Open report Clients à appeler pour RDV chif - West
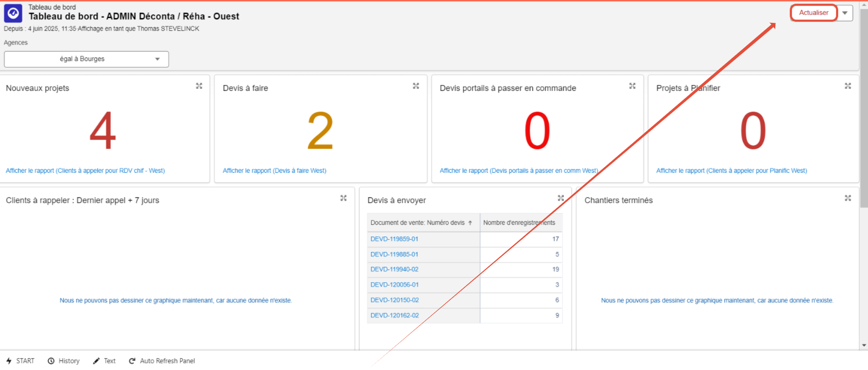The image size is (868, 370). (x=85, y=171)
